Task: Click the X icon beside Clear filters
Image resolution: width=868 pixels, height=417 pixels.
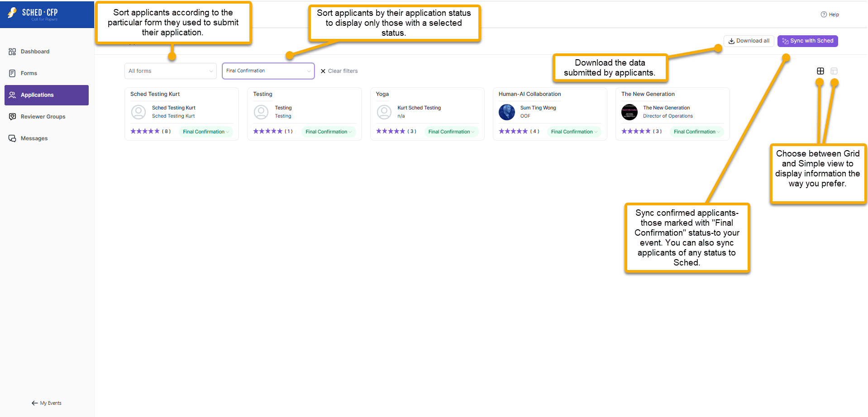Action: (x=323, y=71)
